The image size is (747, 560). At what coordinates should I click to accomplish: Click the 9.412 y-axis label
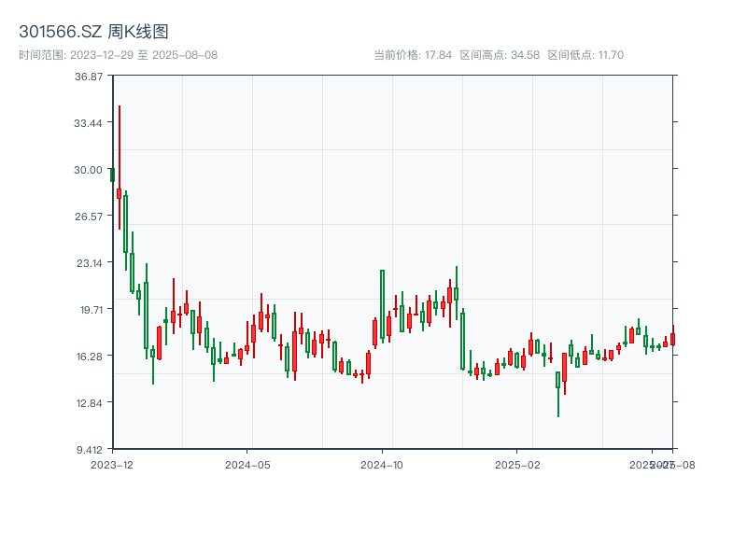click(x=90, y=450)
